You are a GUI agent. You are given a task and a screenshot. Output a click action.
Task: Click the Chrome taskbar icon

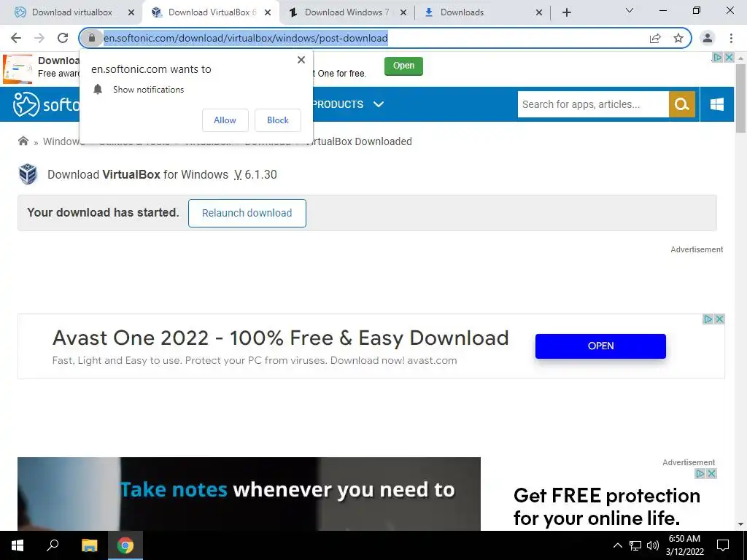[125, 545]
